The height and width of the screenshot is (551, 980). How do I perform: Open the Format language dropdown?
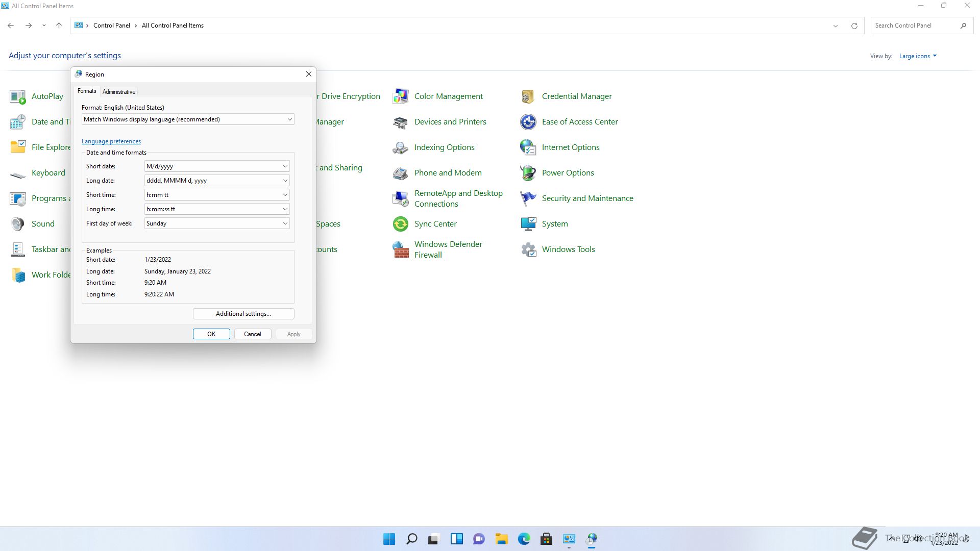coord(188,119)
